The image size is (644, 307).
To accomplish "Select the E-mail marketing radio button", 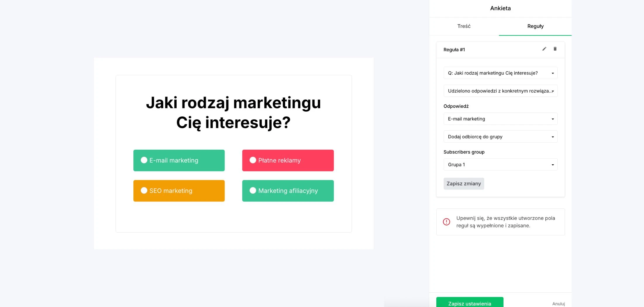I will click(x=144, y=160).
